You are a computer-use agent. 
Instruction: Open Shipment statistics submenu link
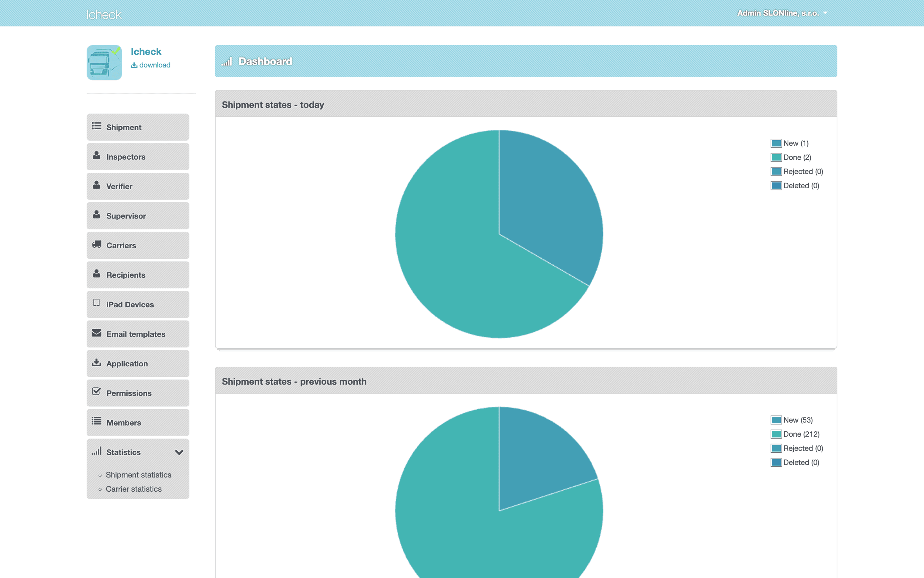[x=139, y=475]
